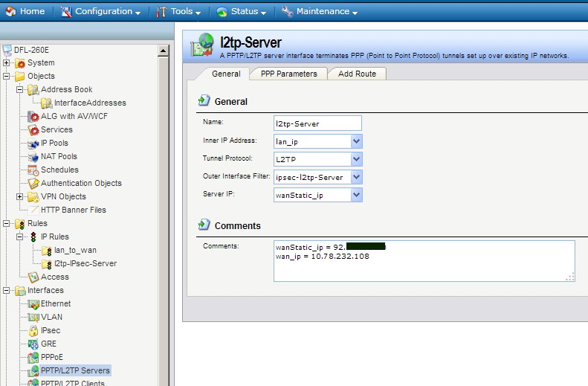Screen dimensions: 588x386
Task: Click the Authentication Objects icon
Action: click(x=33, y=184)
